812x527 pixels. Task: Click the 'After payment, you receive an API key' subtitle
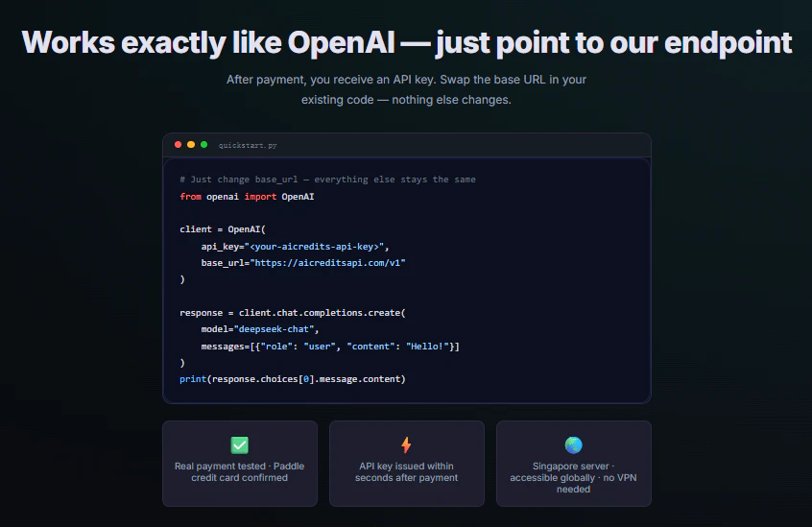[407, 80]
